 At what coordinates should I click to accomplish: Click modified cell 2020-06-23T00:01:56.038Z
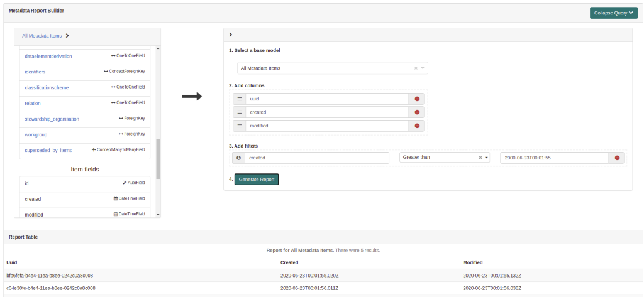pos(492,288)
